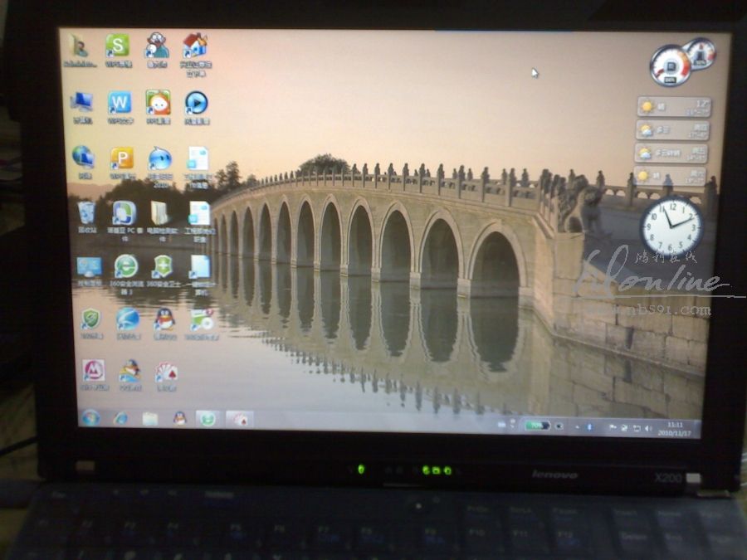Viewport: 747px width, 560px height.
Task: Open the second weather forecast gadget row
Action: click(672, 130)
